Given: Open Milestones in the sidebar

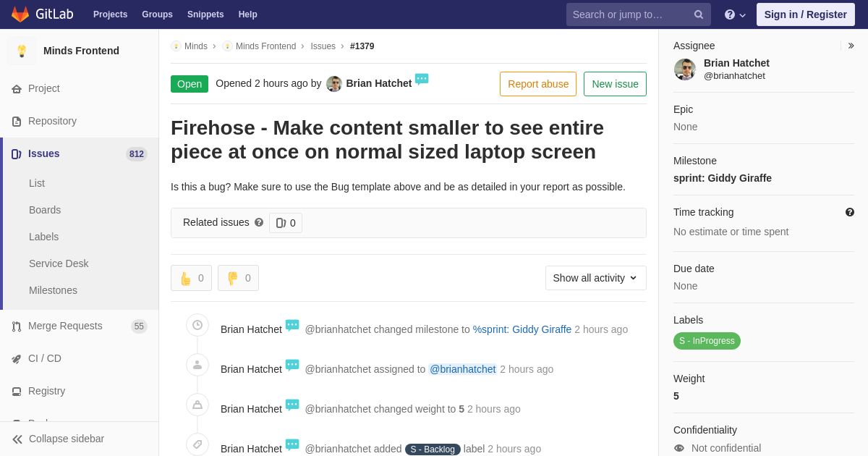Looking at the screenshot, I should [53, 290].
